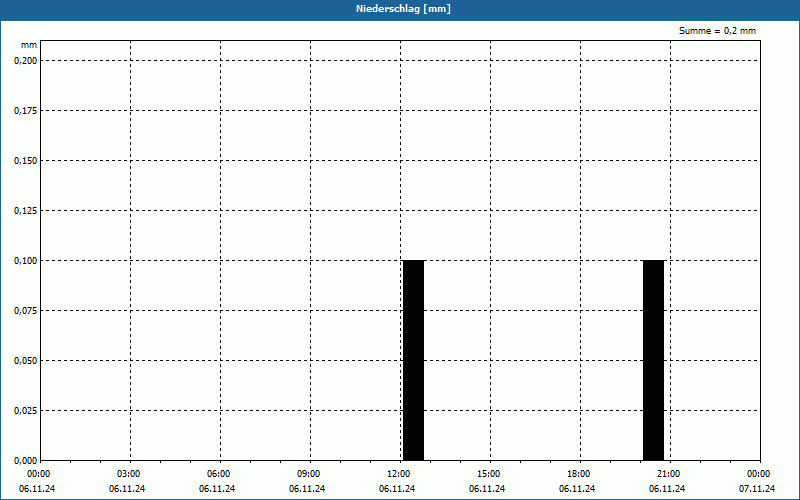
Task: Click the 15:00 time axis label
Action: tap(489, 474)
